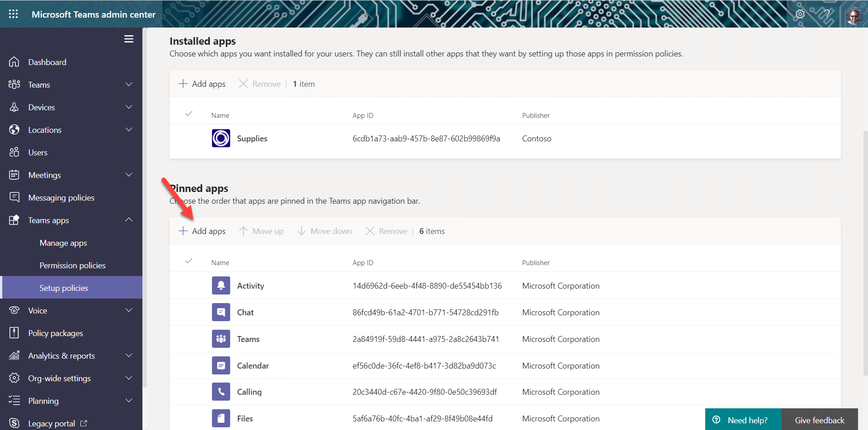
Task: Expand the Planning section chevron
Action: 129,401
